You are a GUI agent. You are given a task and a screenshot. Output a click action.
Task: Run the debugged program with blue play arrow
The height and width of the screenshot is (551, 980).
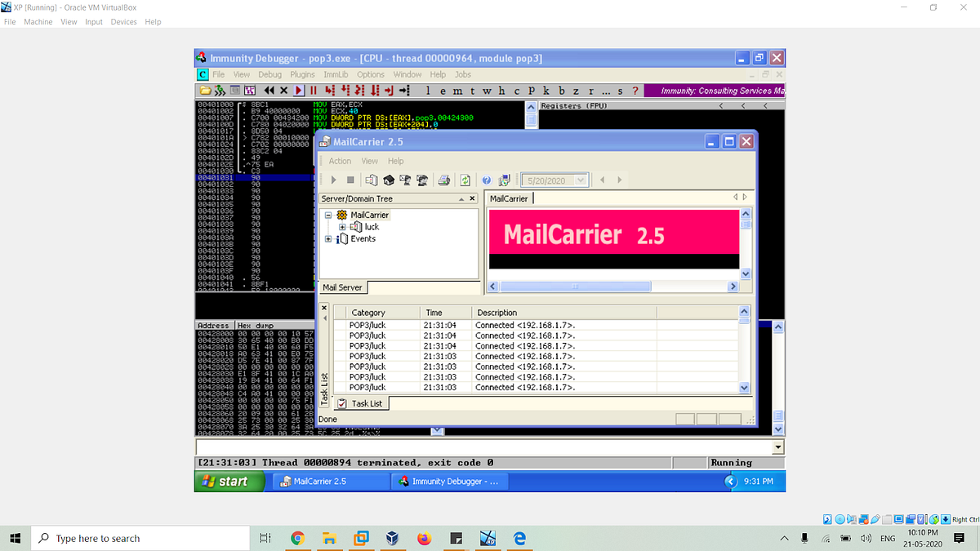click(x=297, y=90)
